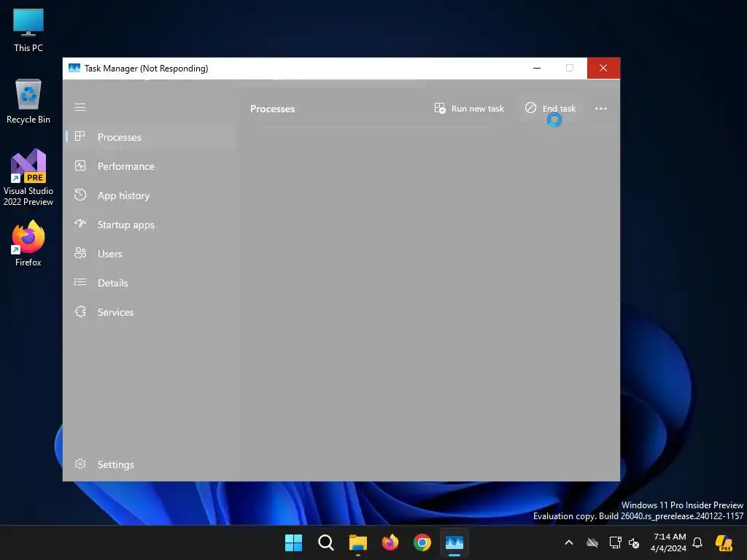Open the clock showing 7:14 AM
The width and height of the screenshot is (747, 560).
tap(668, 542)
